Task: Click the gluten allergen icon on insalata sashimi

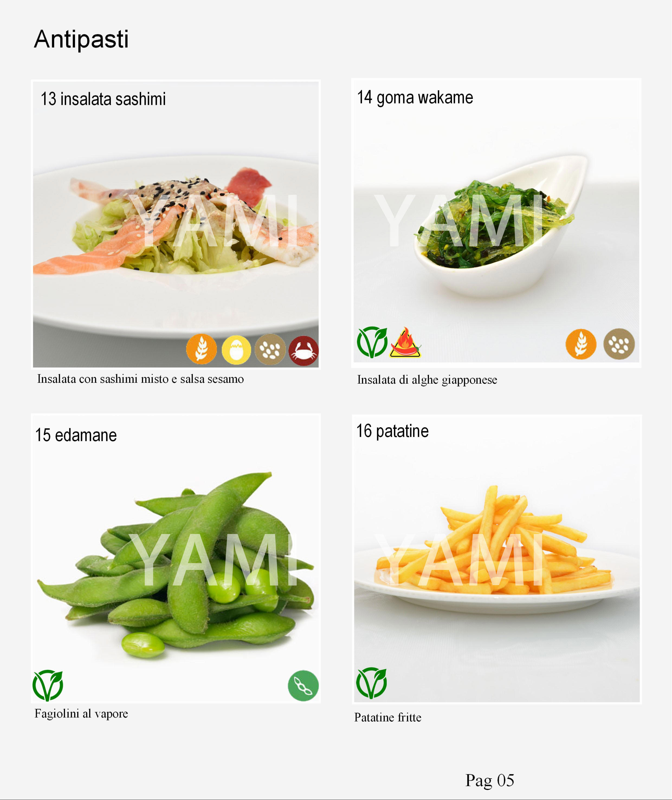Action: click(x=202, y=349)
